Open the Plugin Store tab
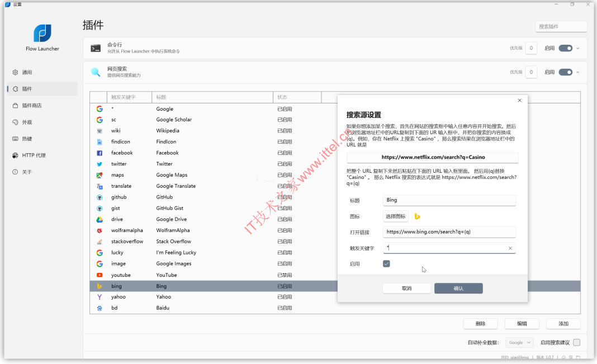The image size is (597, 364). 42,106
